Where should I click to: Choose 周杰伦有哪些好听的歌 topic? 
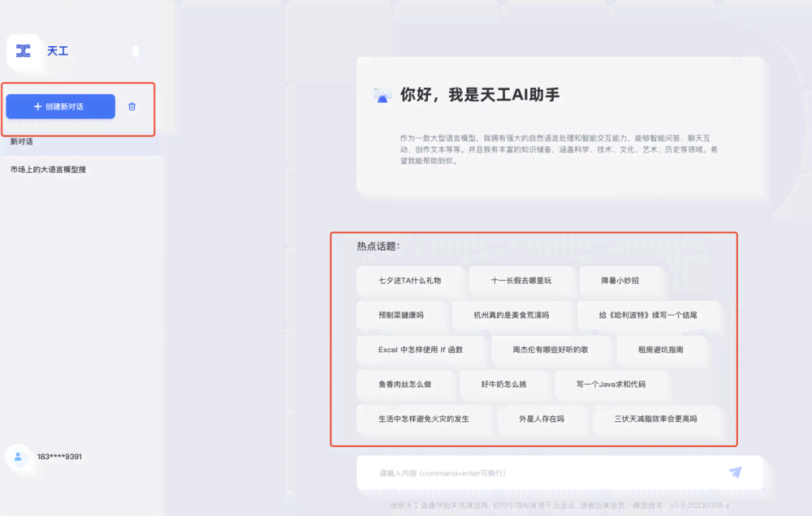coord(551,350)
